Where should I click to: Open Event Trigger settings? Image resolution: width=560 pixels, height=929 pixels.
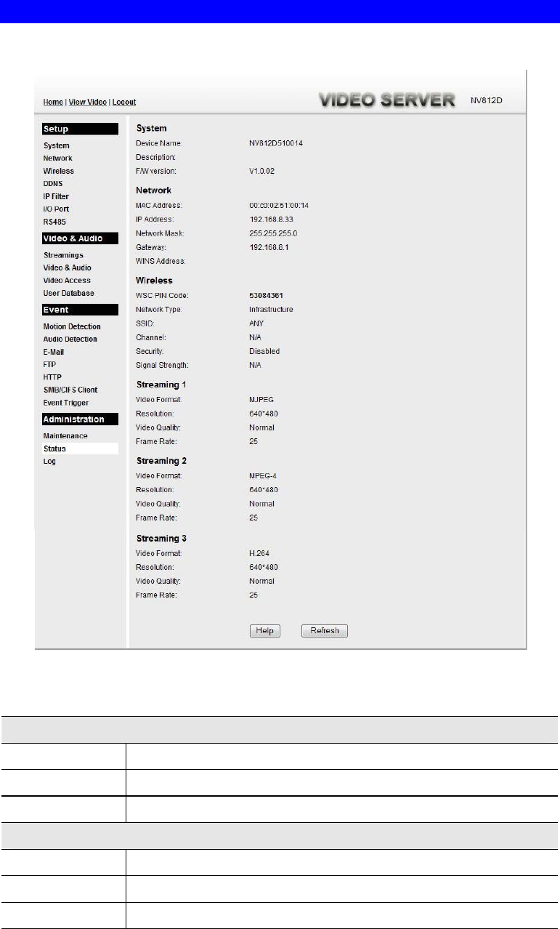pos(66,403)
